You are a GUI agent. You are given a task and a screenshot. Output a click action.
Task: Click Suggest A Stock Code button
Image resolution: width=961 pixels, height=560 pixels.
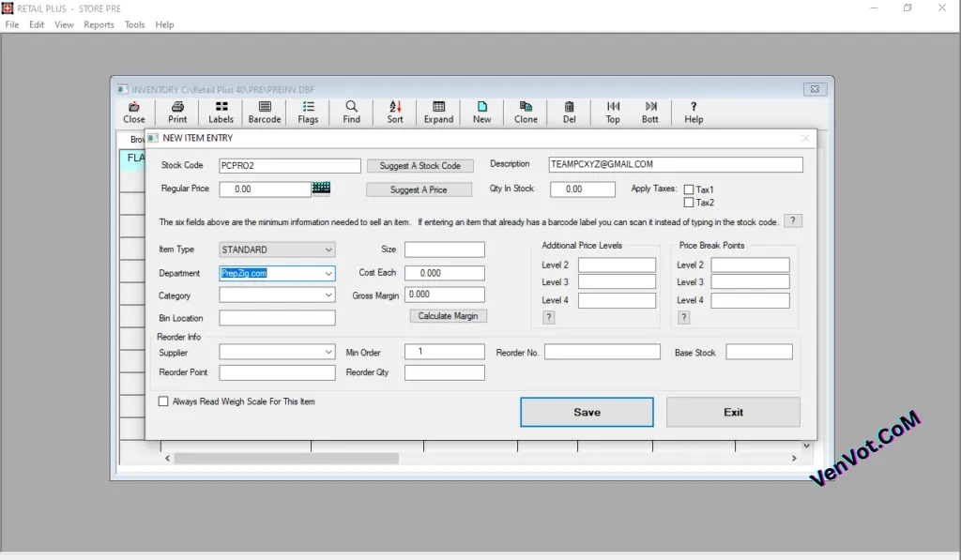[x=419, y=166]
